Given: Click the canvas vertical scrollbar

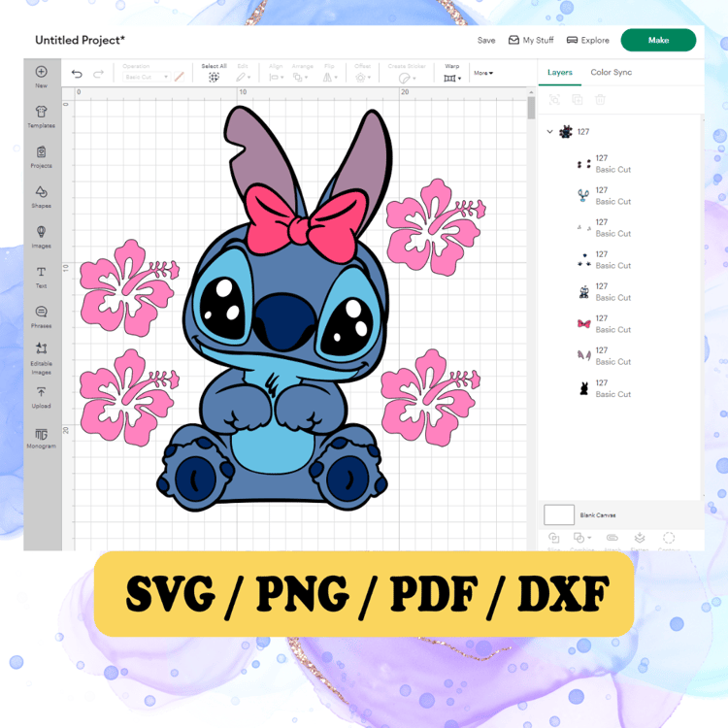Looking at the screenshot, I should 531,108.
